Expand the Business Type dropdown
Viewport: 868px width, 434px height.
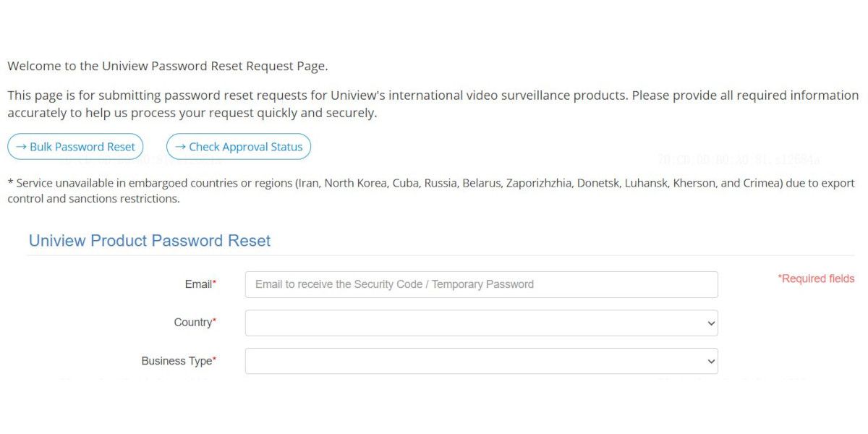click(482, 361)
